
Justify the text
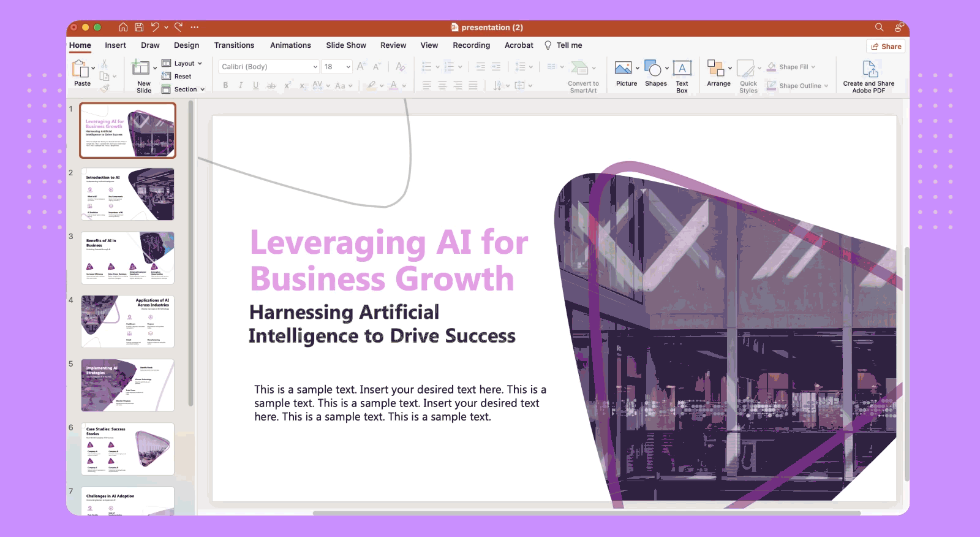(473, 85)
